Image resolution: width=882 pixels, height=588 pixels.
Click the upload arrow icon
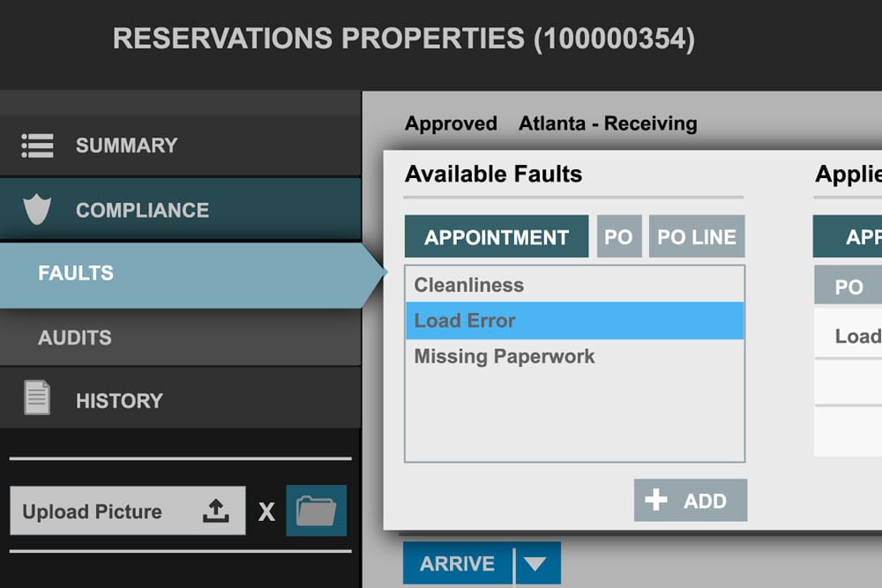[x=215, y=511]
